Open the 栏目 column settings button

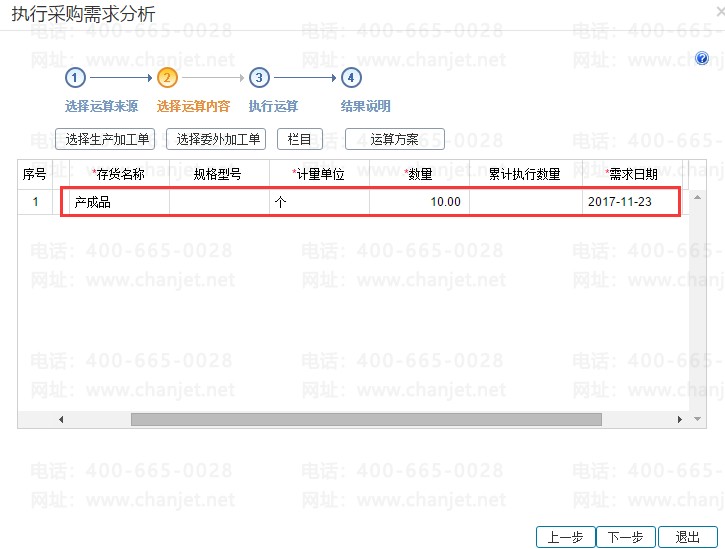pos(300,139)
